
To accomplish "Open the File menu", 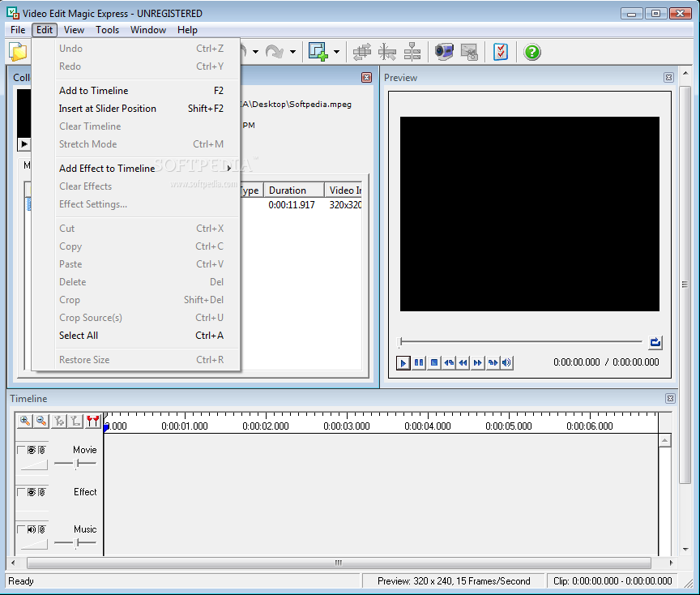I will (18, 30).
